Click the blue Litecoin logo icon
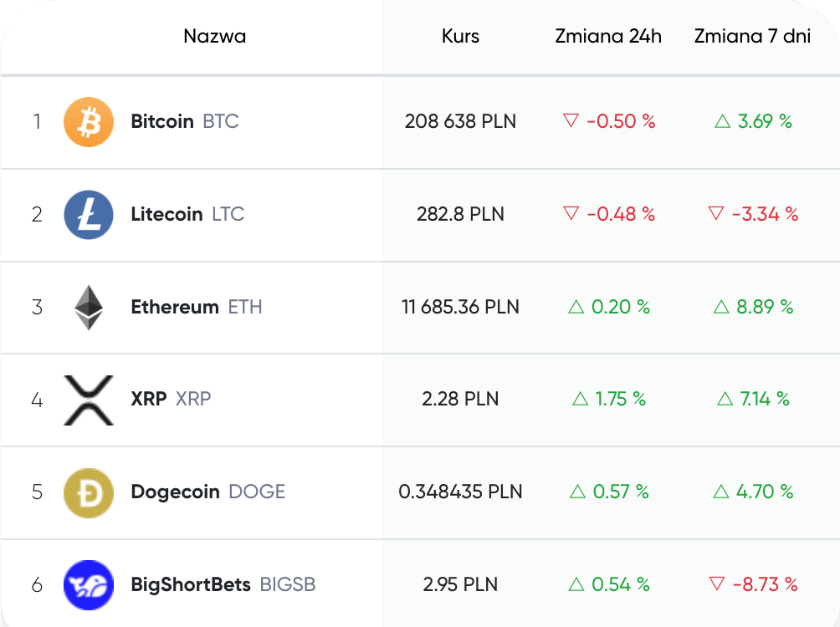The height and width of the screenshot is (627, 840). pyautogui.click(x=89, y=214)
